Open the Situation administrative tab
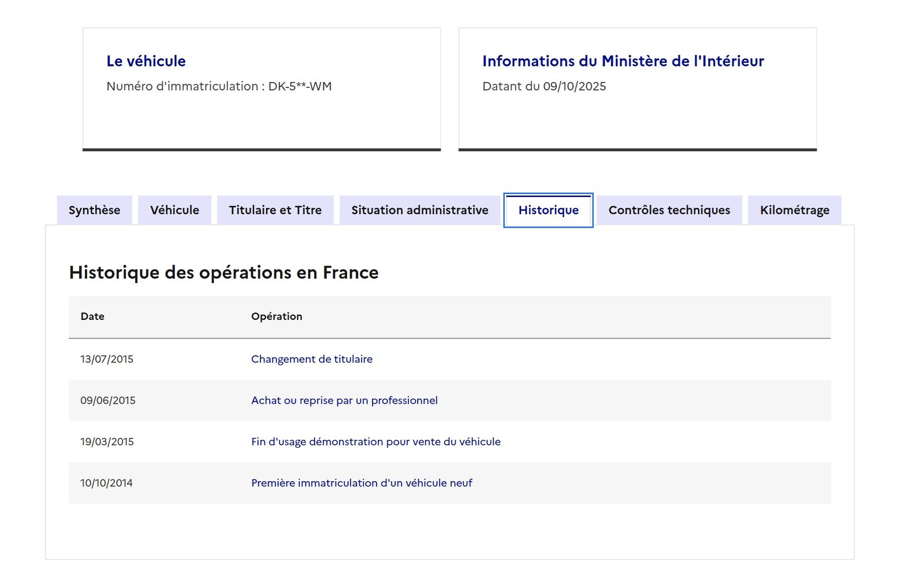 point(419,210)
